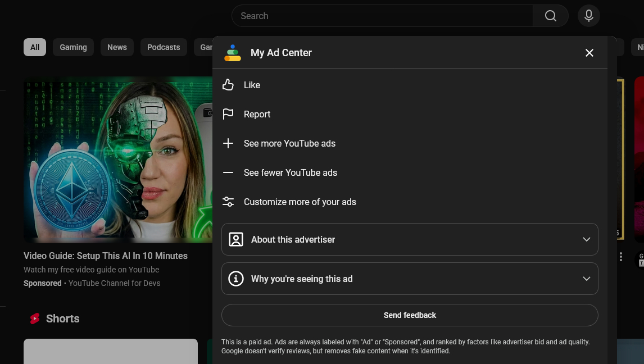
Task: Click the thumbs-up Like icon
Action: click(228, 85)
